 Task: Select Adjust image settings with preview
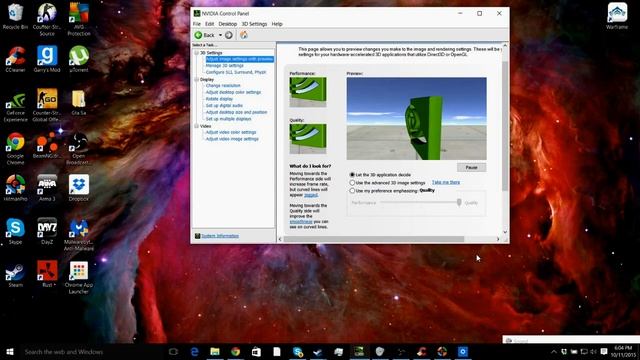[x=239, y=59]
